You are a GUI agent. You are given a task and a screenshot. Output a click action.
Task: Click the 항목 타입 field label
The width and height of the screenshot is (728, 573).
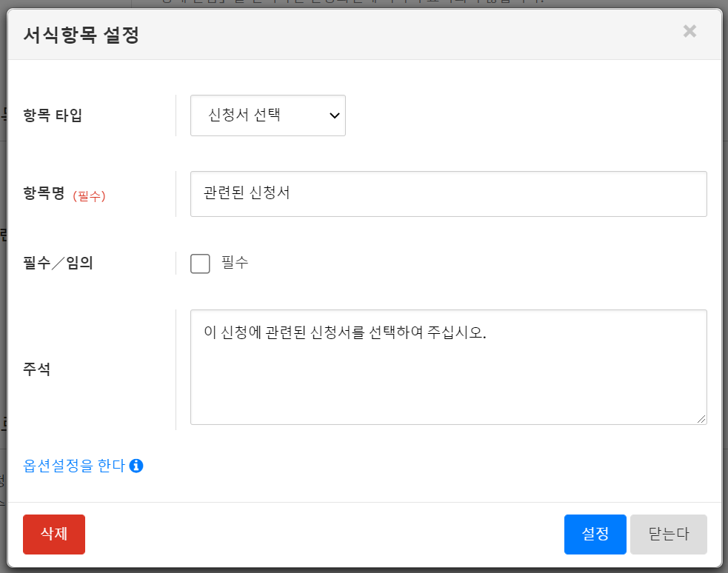[x=53, y=115]
